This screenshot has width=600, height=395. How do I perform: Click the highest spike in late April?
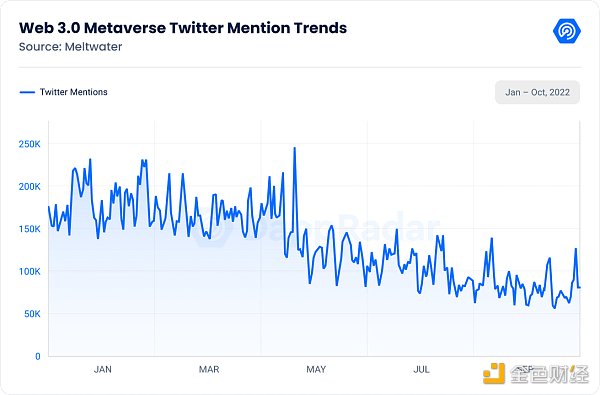[x=294, y=148]
